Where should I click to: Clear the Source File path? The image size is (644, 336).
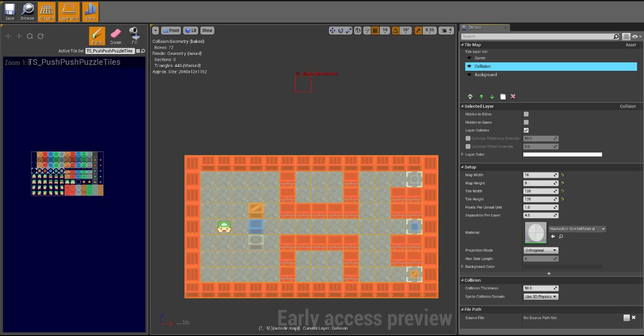coord(634,318)
